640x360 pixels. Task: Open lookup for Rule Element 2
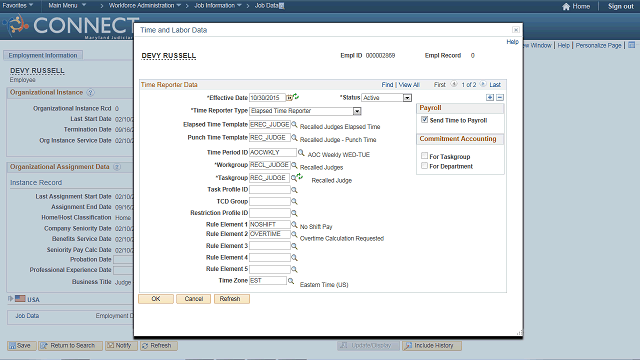coord(294,234)
